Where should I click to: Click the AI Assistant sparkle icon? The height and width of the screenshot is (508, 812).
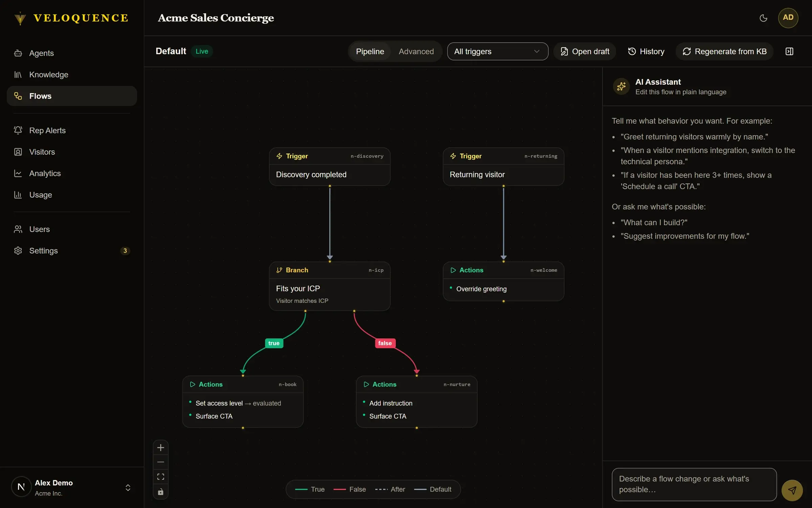point(621,87)
